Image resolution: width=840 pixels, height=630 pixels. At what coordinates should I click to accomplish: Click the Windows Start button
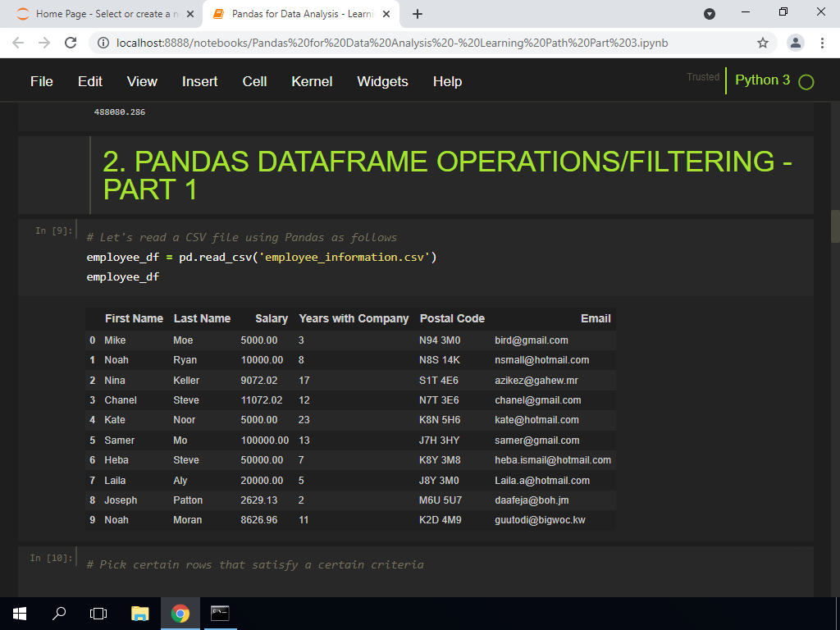[x=20, y=613]
